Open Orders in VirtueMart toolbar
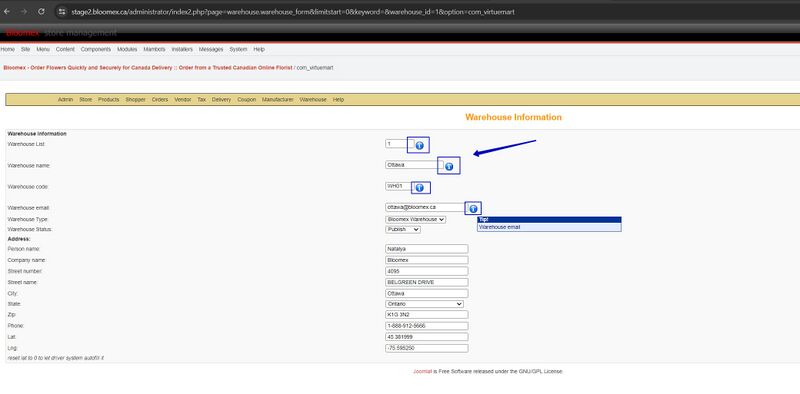 click(160, 100)
